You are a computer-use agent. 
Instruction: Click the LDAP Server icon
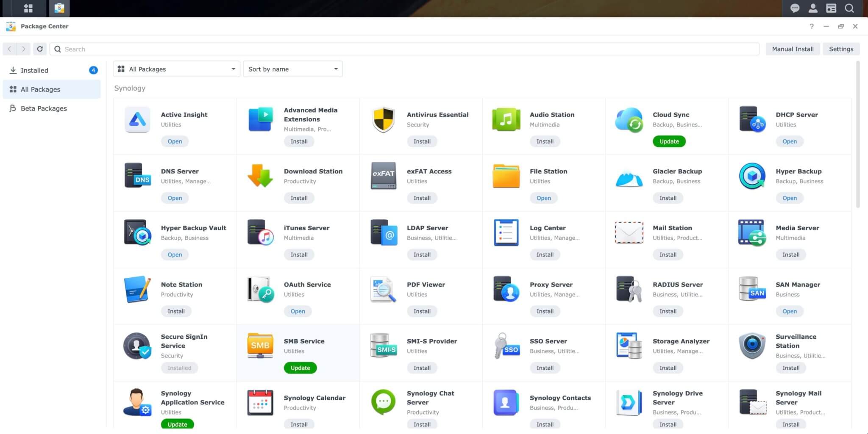[384, 232]
